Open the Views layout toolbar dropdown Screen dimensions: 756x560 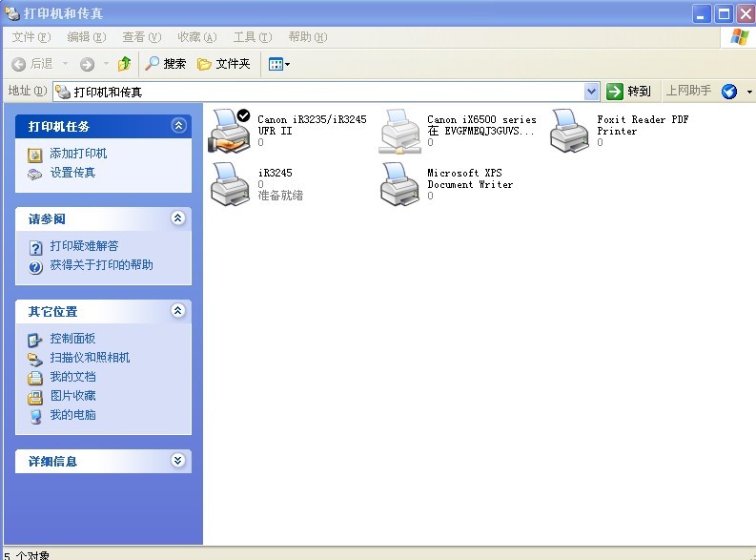(x=278, y=64)
